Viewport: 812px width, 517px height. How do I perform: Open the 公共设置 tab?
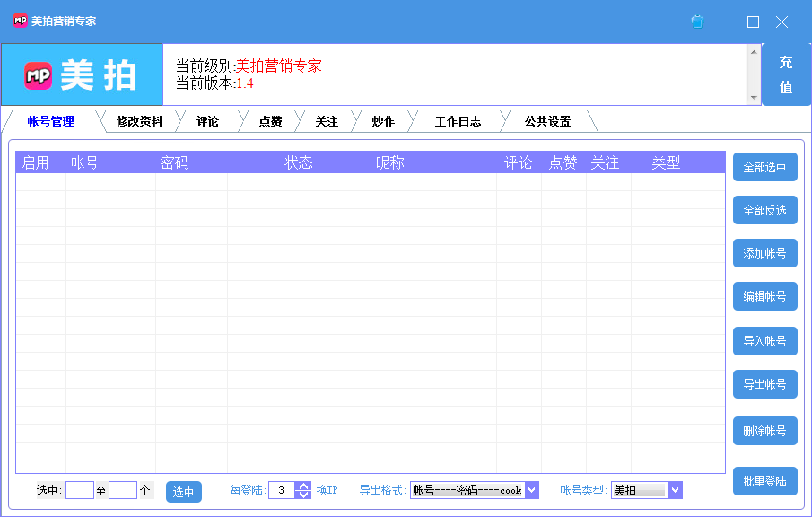coord(548,121)
